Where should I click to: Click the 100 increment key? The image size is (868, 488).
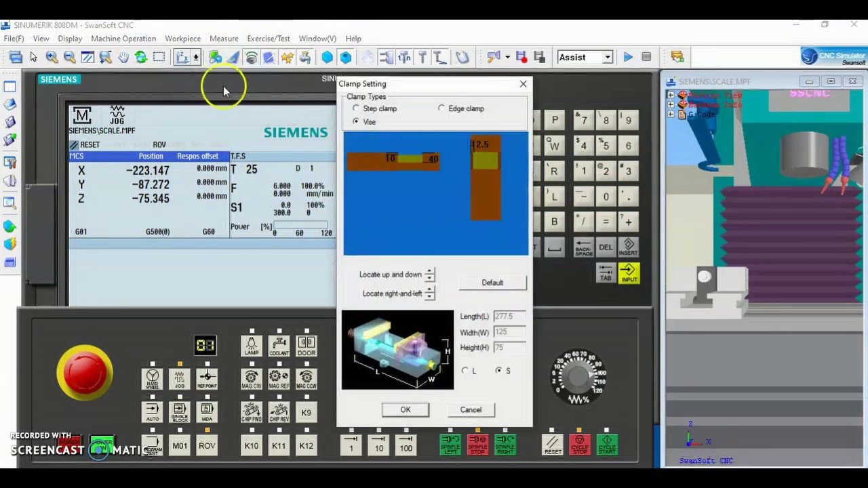[406, 445]
